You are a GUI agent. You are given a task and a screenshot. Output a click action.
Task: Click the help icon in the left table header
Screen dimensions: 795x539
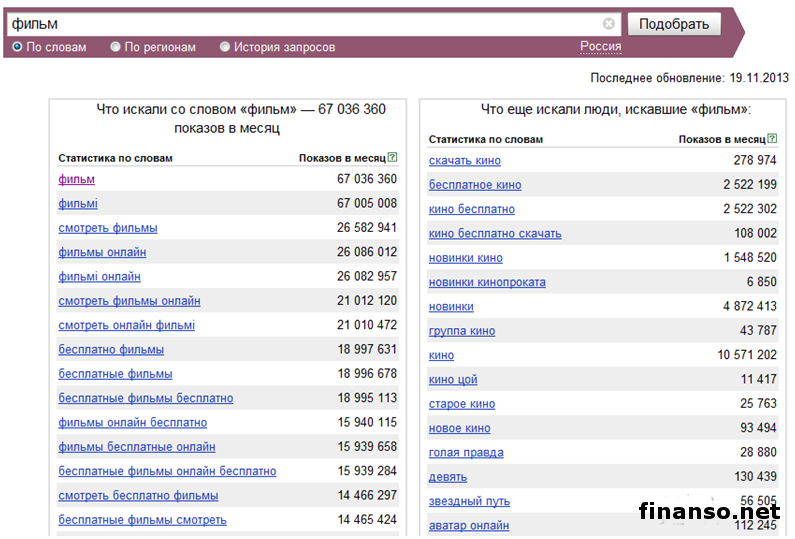tap(392, 158)
